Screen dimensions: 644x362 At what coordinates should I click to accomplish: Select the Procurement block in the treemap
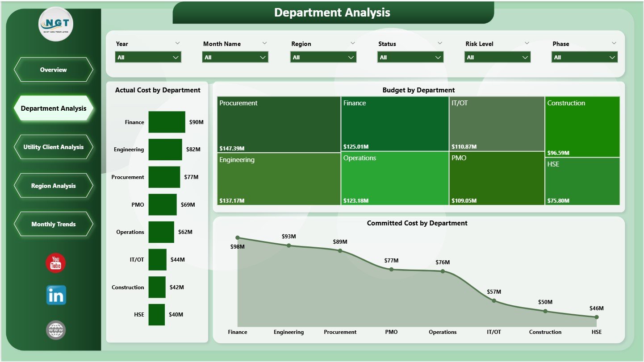(x=278, y=124)
